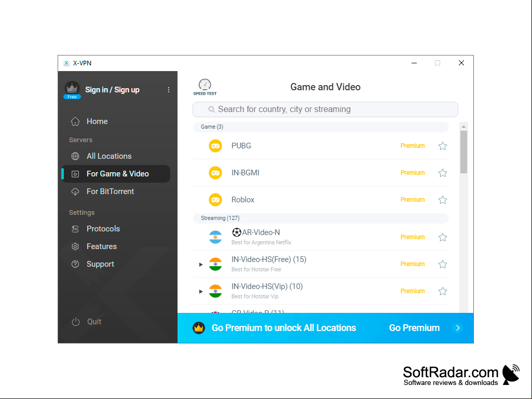Favorite the IN-BGMI server
The image size is (532, 399).
pos(442,173)
